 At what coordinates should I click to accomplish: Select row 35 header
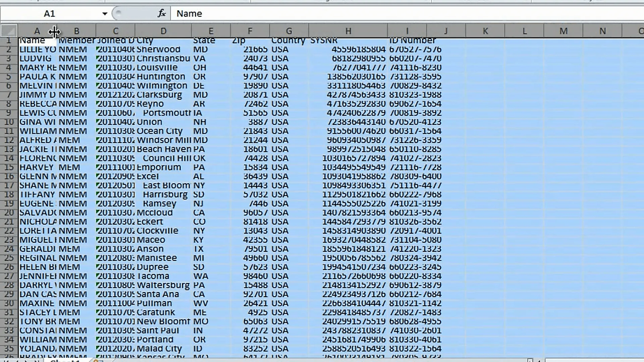click(x=9, y=349)
